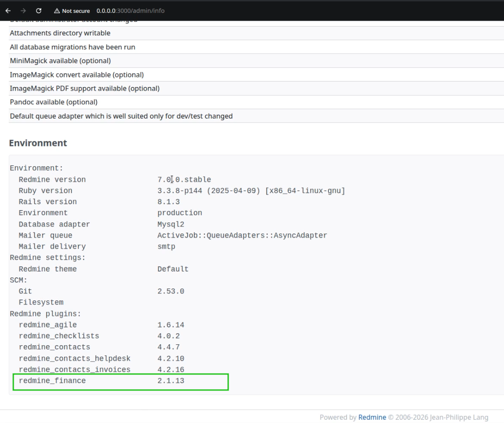504x423 pixels.
Task: Click the 'Redmine version' label
Action: 52,179
